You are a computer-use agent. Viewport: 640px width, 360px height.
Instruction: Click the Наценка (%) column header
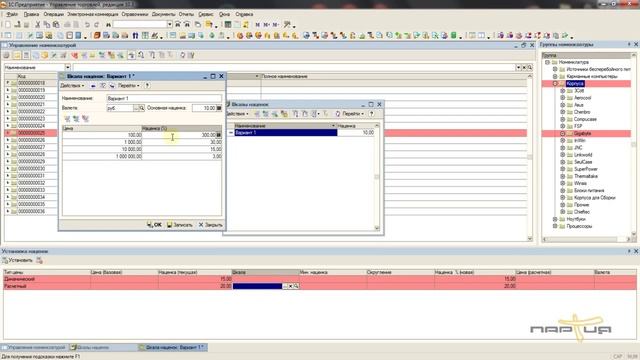(182, 128)
